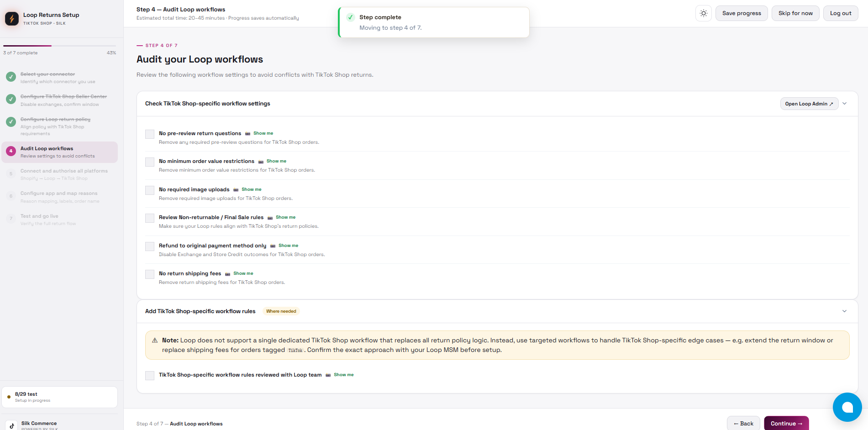Click video icon next to Refund to original payment

tap(273, 246)
